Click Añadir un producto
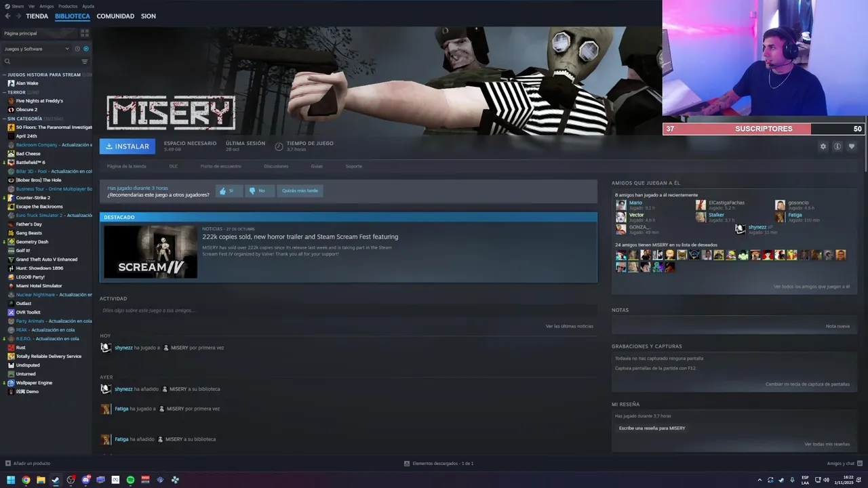 click(28, 464)
